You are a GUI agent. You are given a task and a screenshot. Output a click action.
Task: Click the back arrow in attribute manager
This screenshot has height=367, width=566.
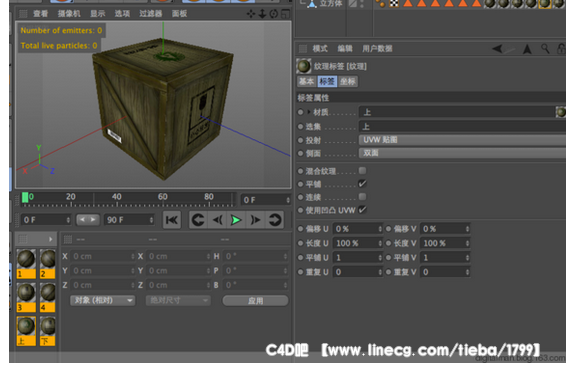(498, 48)
